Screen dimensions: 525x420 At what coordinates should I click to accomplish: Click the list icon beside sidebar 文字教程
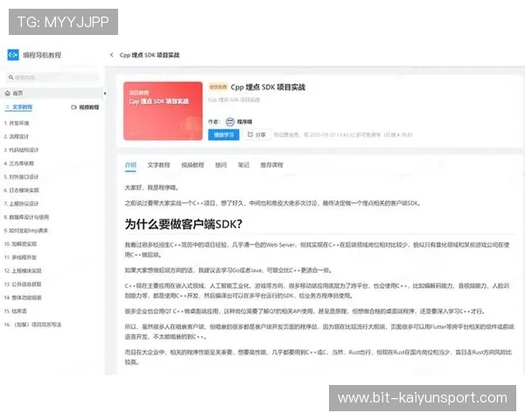(8, 107)
